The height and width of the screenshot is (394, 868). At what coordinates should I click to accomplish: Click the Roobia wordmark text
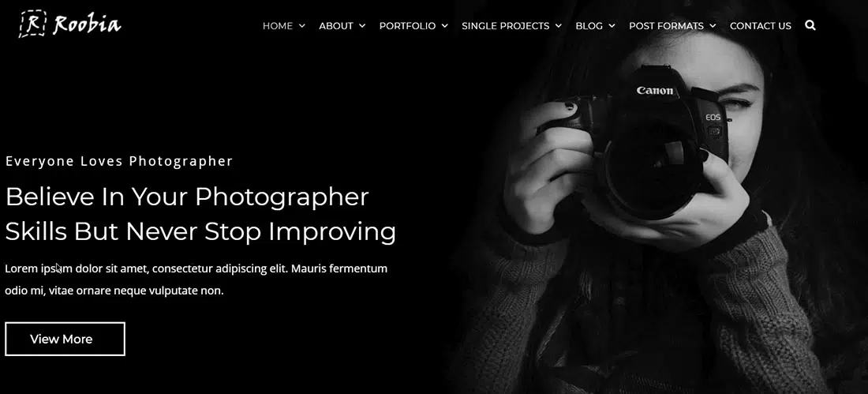[87, 24]
